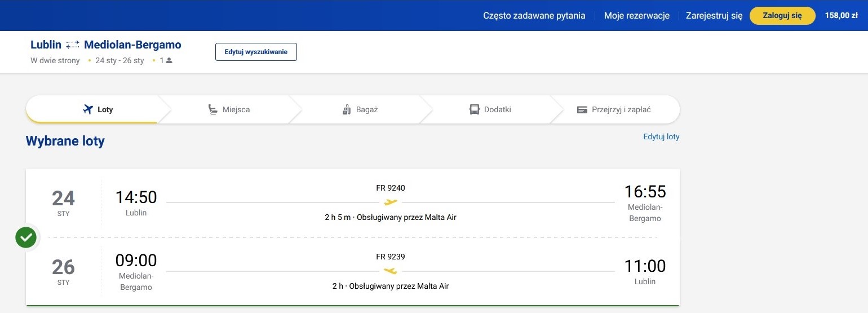Click the round-trip arrows between Lublin and Mediolan-Bergamo
Viewport: 868px width, 313px height.
point(73,45)
